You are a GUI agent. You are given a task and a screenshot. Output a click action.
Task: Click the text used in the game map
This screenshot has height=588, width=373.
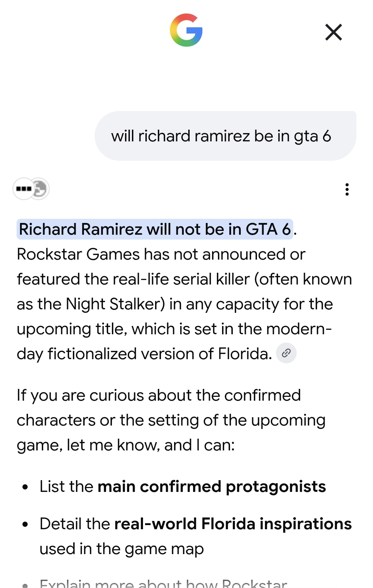pos(122,549)
